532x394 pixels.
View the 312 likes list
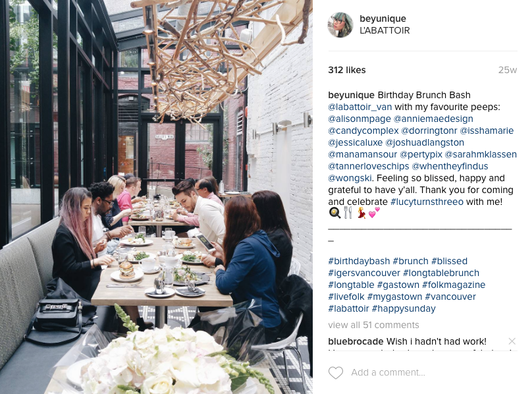[347, 70]
